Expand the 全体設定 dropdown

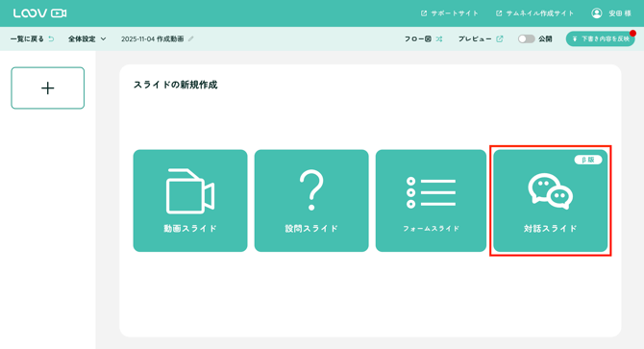tap(87, 39)
